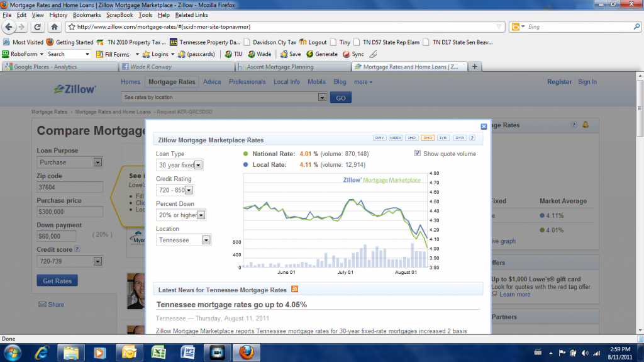The height and width of the screenshot is (362, 644).
Task: Click the Credit score help icon
Action: pos(77,249)
